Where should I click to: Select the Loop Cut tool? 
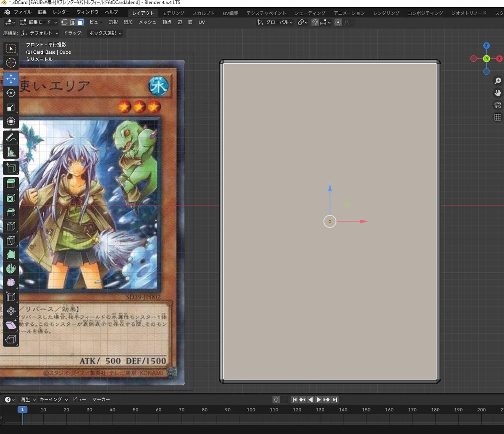point(11,227)
